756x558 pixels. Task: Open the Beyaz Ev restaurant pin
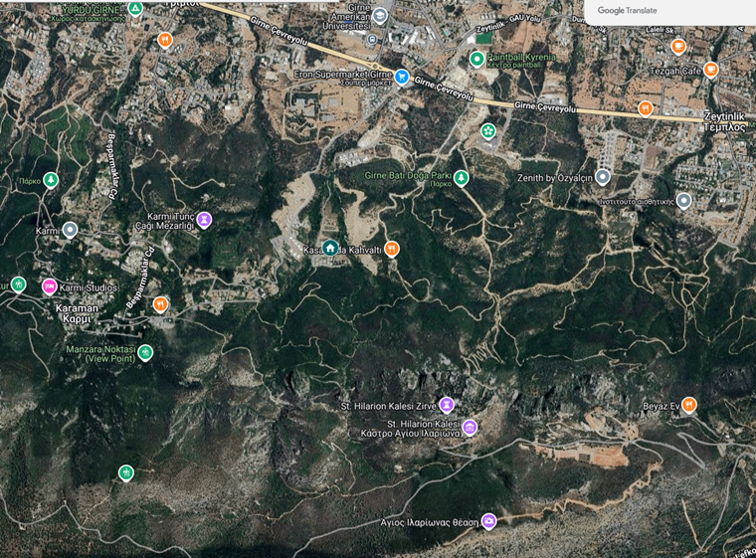coord(689,405)
